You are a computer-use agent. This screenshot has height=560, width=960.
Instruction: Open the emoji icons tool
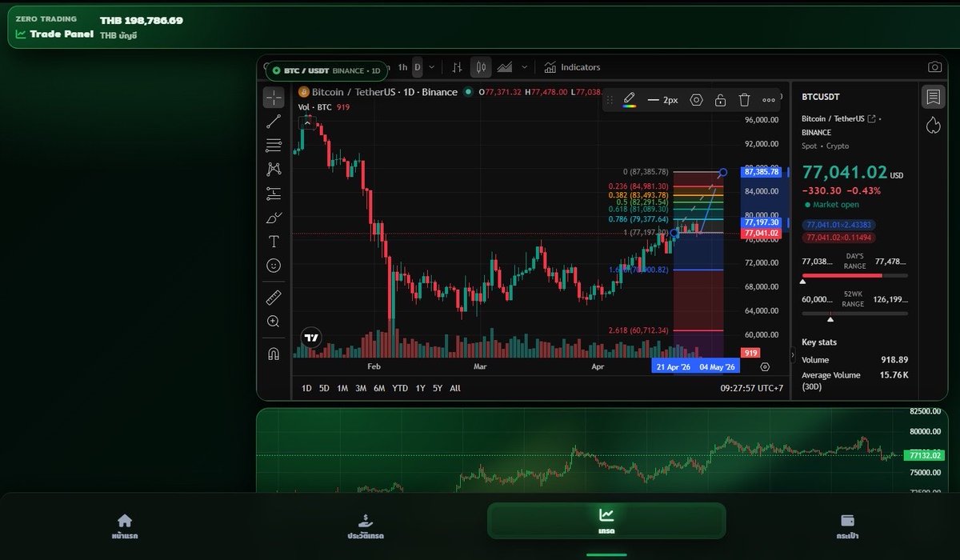(x=274, y=265)
